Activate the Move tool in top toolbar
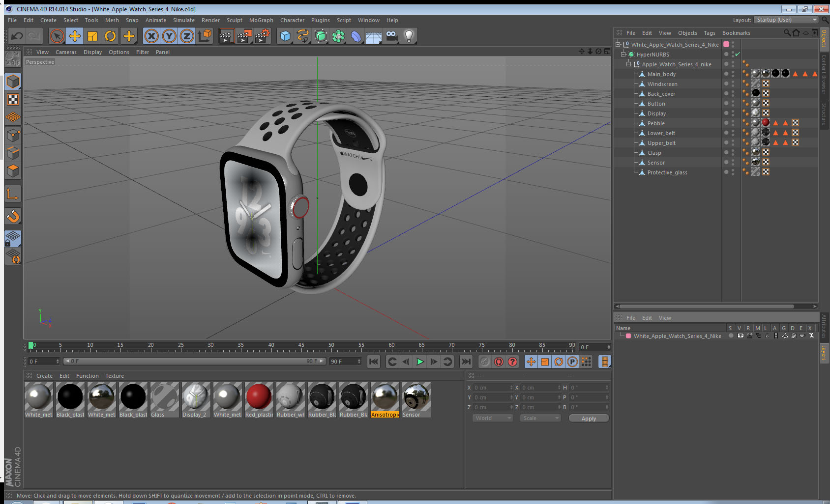This screenshot has width=830, height=504. (x=75, y=36)
